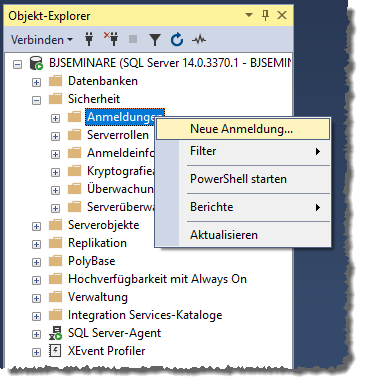Select the BJSEMINARE server entry

pyautogui.click(x=170, y=63)
